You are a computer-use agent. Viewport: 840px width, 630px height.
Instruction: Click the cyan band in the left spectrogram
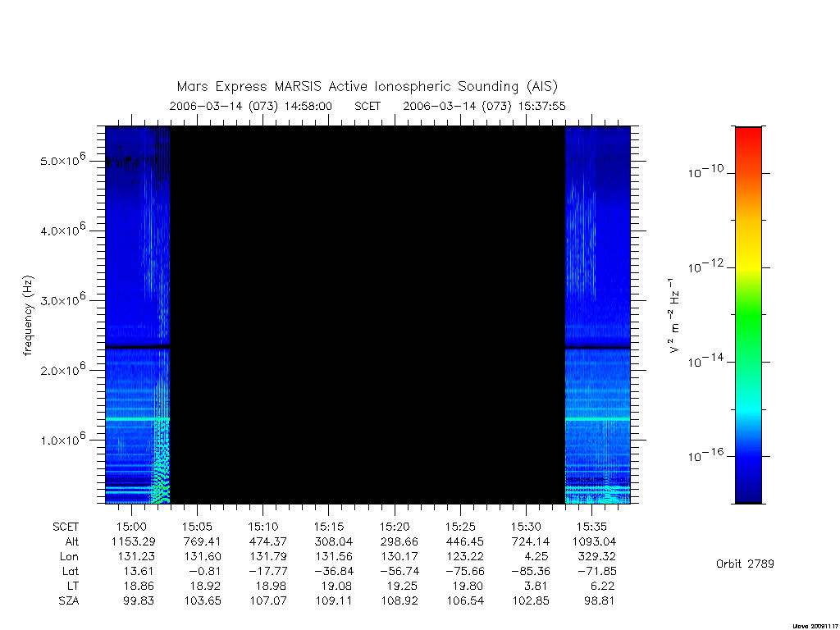pyautogui.click(x=138, y=418)
